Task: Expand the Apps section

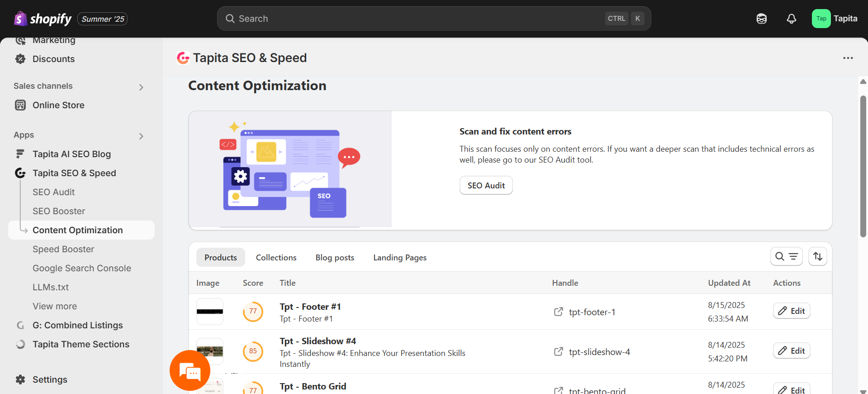Action: [141, 136]
